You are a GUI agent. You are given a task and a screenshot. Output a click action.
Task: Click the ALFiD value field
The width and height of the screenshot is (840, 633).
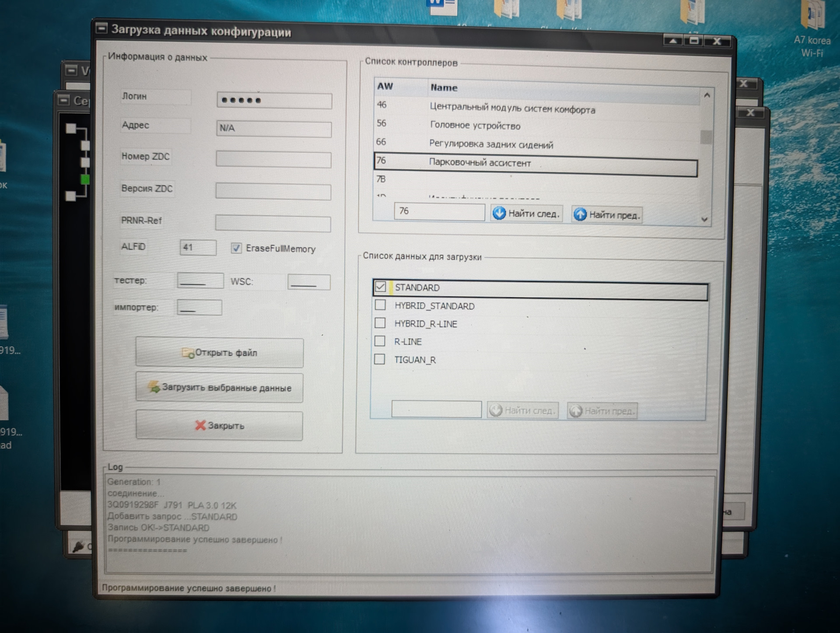[x=198, y=247]
